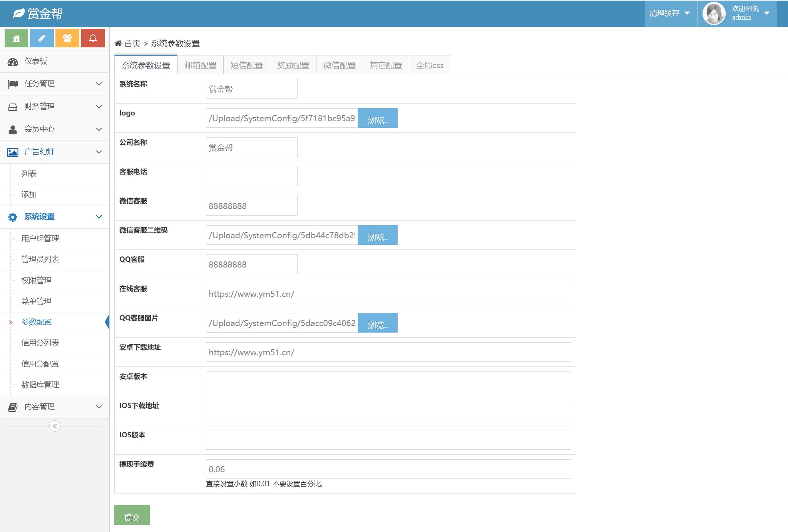Switch to the 全局css tab
The height and width of the screenshot is (532, 788).
click(x=430, y=65)
